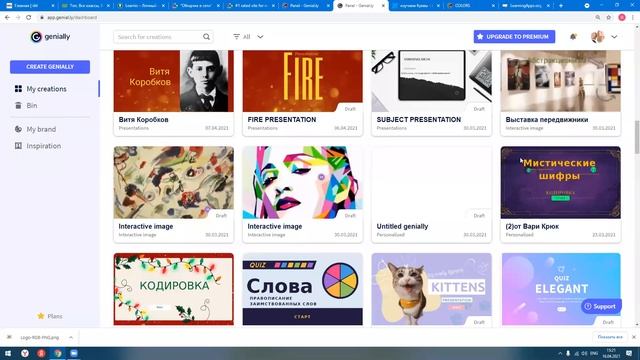640x360 pixels.
Task: Open Мистические шифры thumbnail
Action: 560,182
